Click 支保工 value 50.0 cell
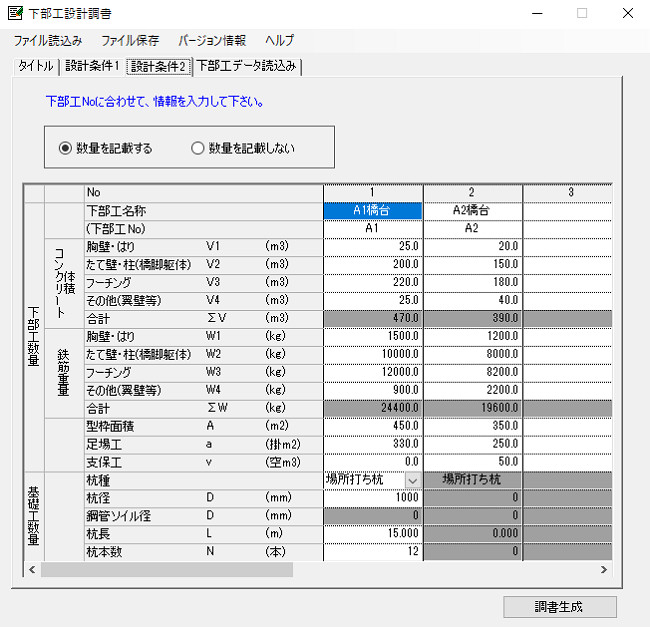The width and height of the screenshot is (650, 627). tap(473, 462)
